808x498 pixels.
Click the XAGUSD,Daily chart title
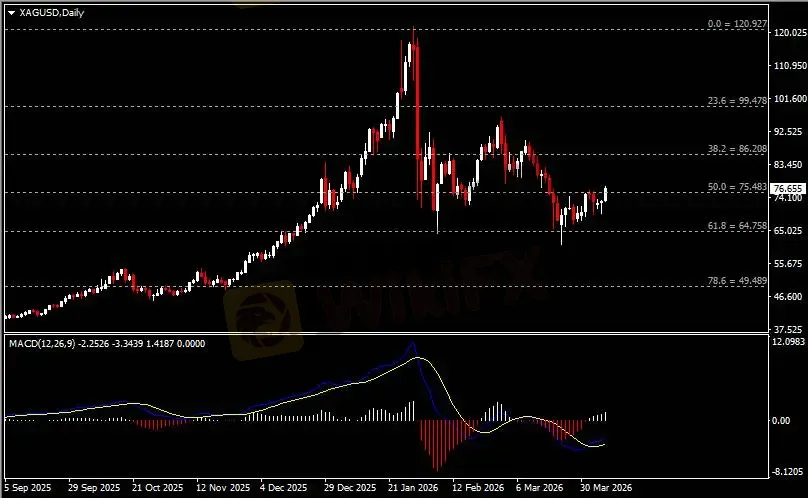[47, 11]
